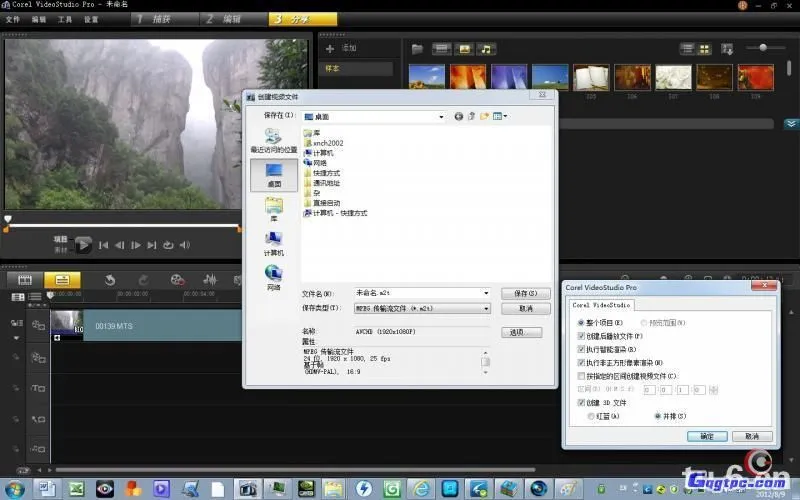Click the preview scrubber bar
The image size is (800, 500).
click(122, 225)
